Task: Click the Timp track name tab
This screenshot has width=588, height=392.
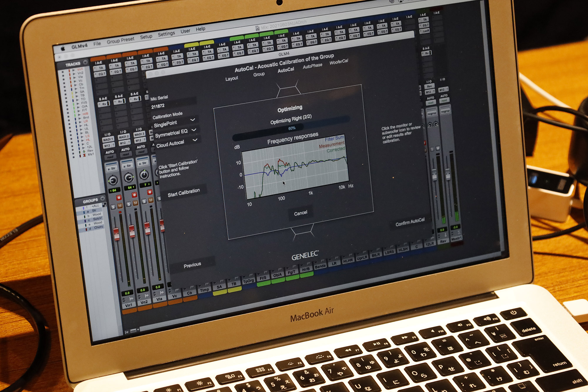Action: (205, 290)
